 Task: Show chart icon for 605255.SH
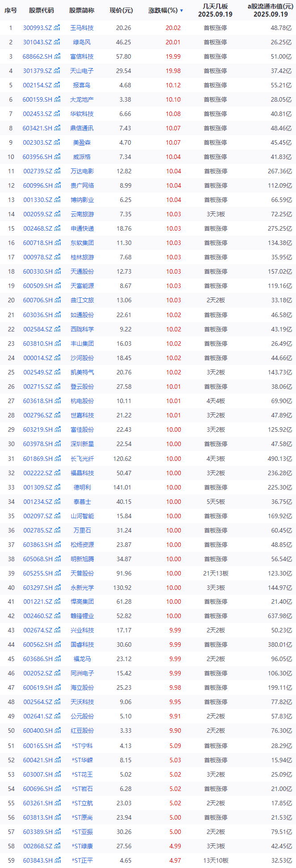[57, 573]
